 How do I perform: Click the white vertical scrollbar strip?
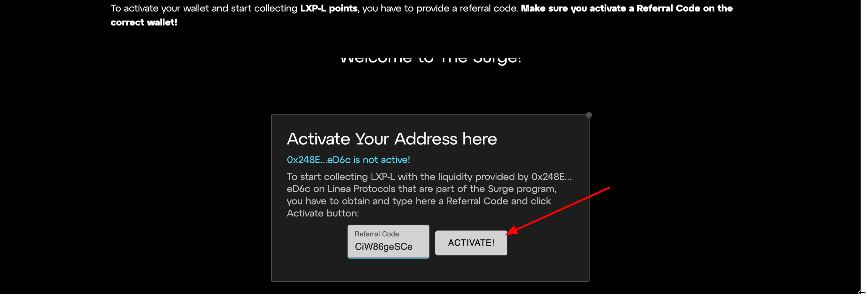tap(864, 145)
